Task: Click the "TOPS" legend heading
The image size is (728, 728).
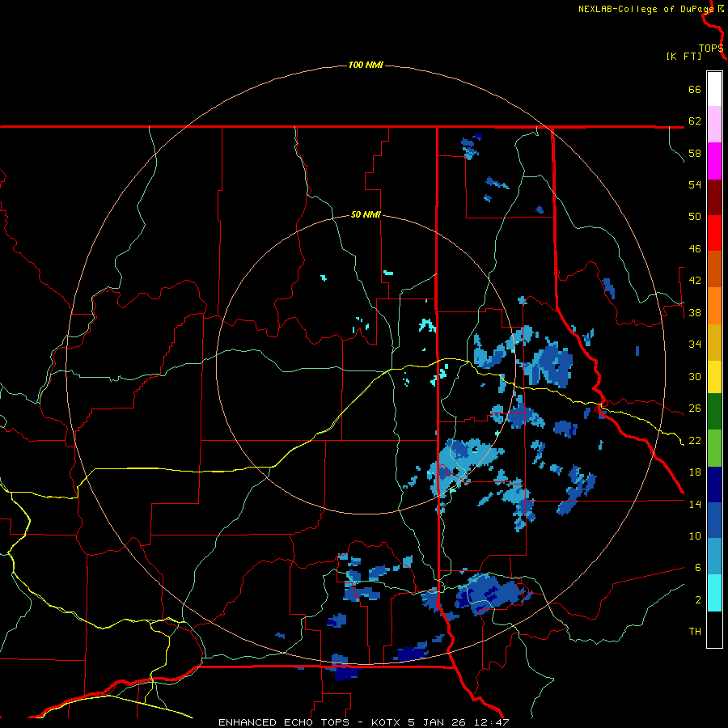Action: point(711,49)
